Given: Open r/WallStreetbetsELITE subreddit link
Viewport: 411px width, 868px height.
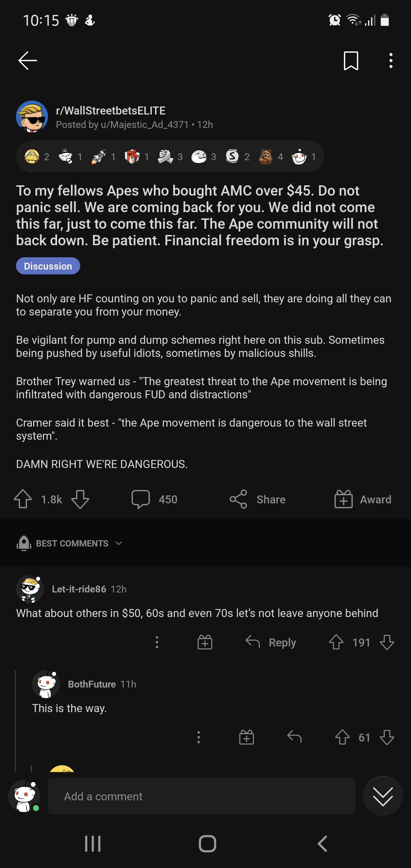Looking at the screenshot, I should (x=110, y=110).
